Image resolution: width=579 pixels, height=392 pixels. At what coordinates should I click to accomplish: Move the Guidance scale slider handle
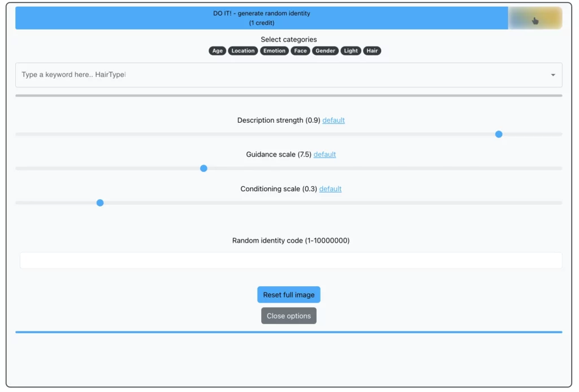tap(204, 168)
